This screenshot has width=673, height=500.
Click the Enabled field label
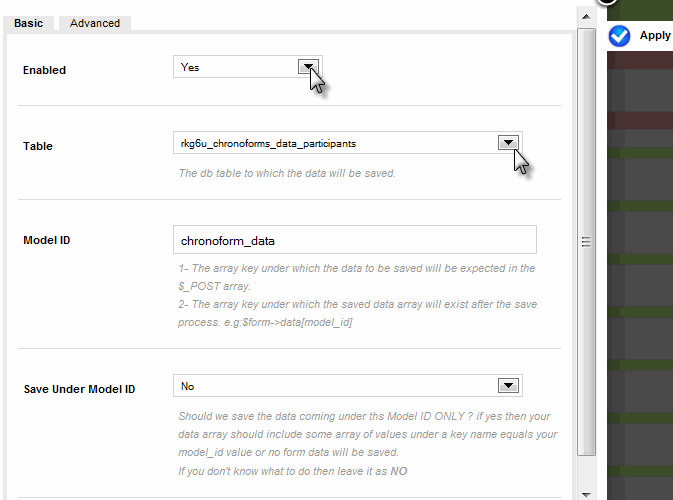[x=44, y=70]
